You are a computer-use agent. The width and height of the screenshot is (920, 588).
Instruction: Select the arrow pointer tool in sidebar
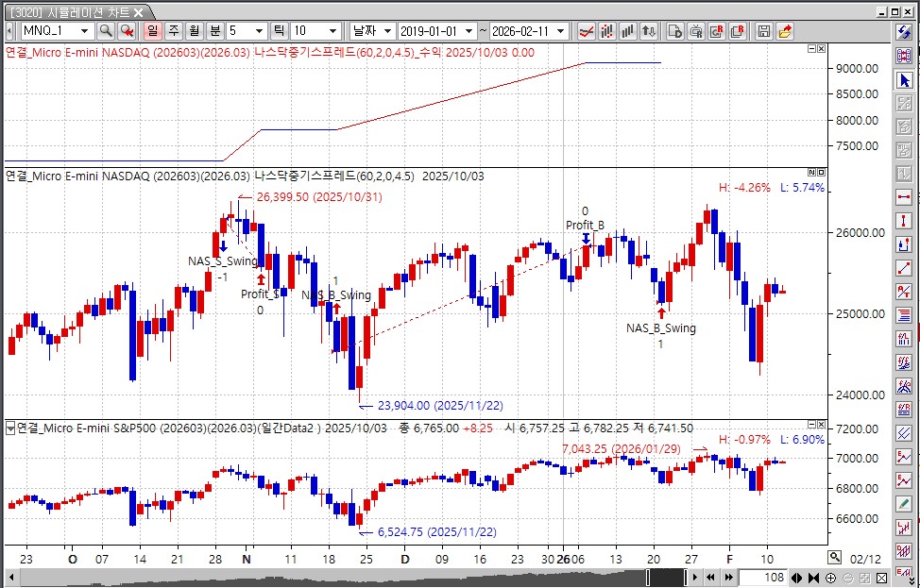[904, 81]
